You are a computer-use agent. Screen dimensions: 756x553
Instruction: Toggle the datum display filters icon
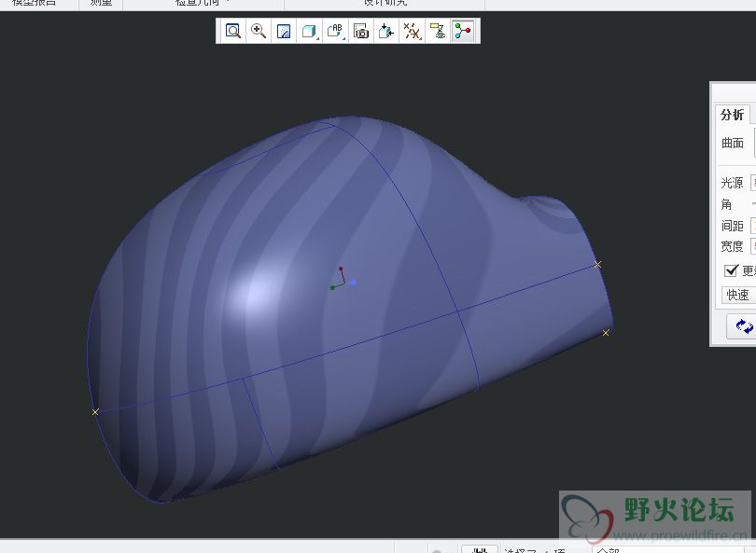(x=412, y=32)
